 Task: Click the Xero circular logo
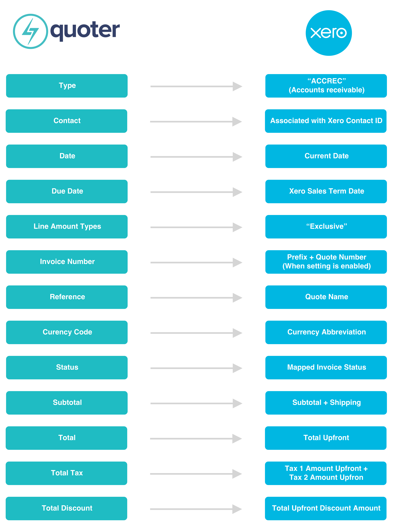pos(329,33)
